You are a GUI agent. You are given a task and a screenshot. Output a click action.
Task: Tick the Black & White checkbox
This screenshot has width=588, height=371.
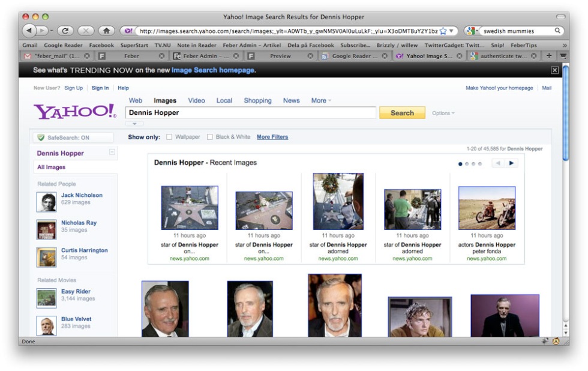click(210, 137)
